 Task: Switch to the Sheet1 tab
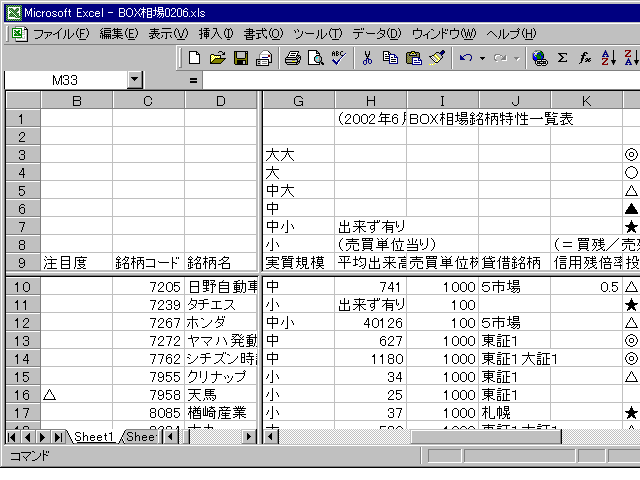(93, 437)
